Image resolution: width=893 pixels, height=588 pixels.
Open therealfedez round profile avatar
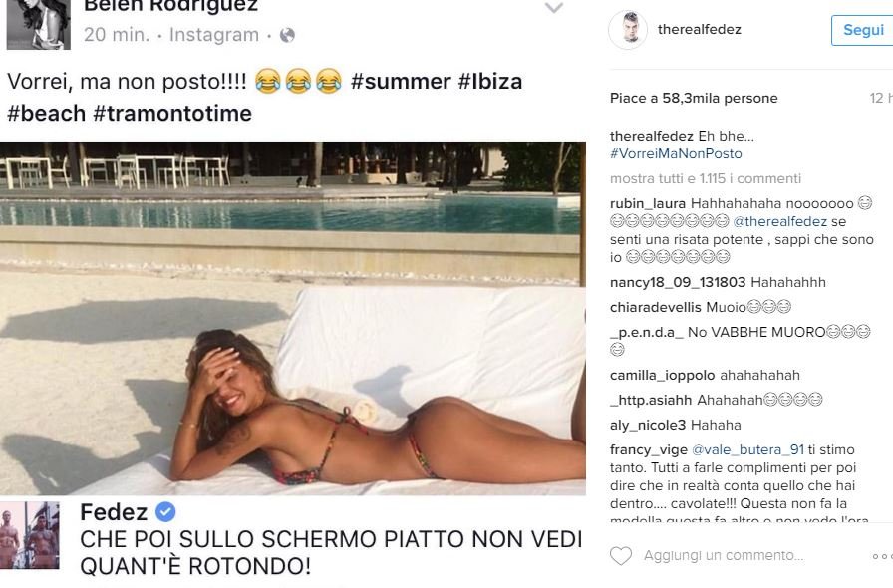point(628,29)
